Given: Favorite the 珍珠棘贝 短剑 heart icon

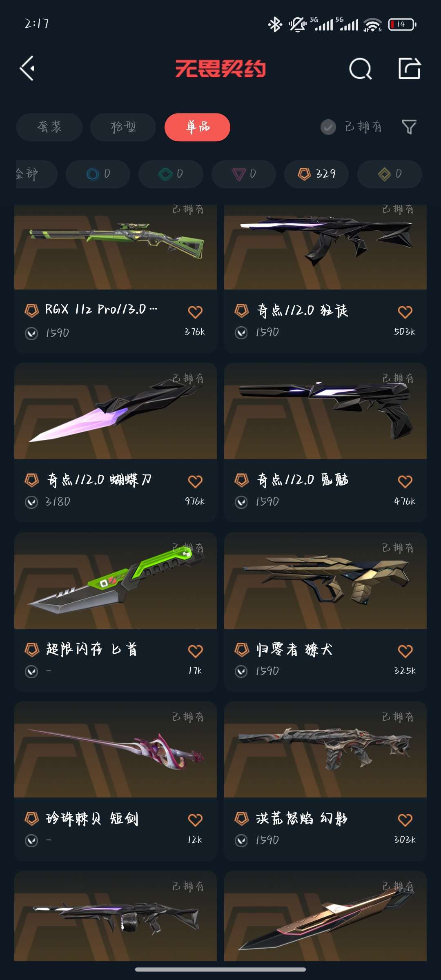Looking at the screenshot, I should [x=195, y=820].
